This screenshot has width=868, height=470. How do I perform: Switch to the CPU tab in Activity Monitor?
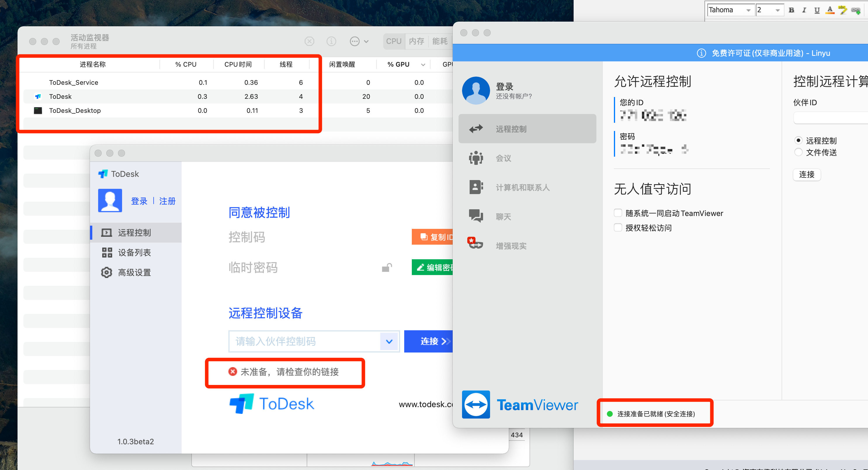point(394,41)
